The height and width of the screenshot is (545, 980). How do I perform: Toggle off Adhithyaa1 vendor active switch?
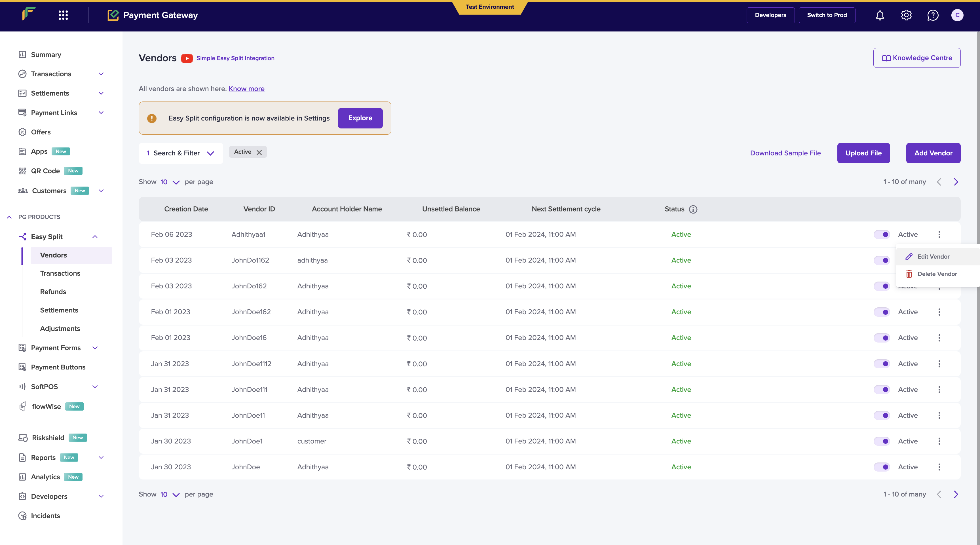pyautogui.click(x=882, y=235)
